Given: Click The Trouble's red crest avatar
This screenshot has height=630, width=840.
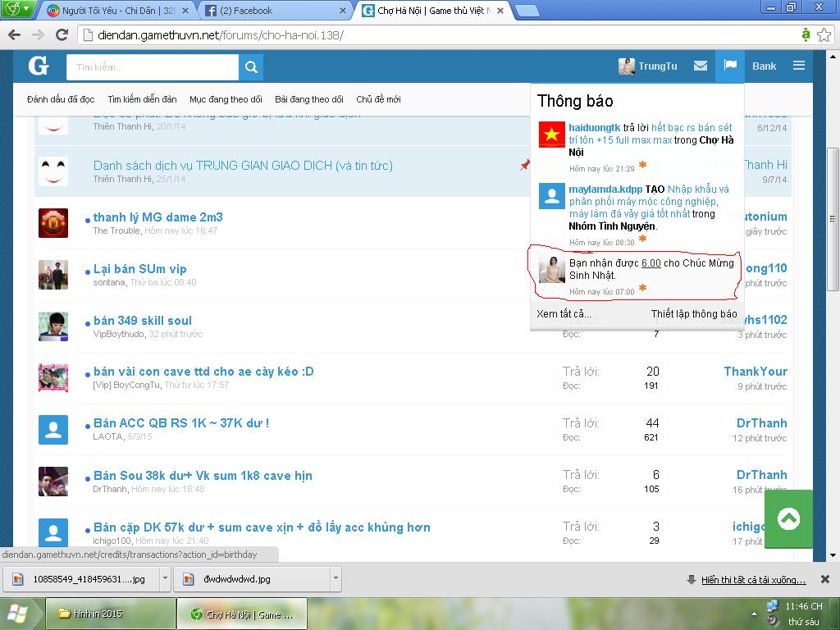Looking at the screenshot, I should point(53,223).
